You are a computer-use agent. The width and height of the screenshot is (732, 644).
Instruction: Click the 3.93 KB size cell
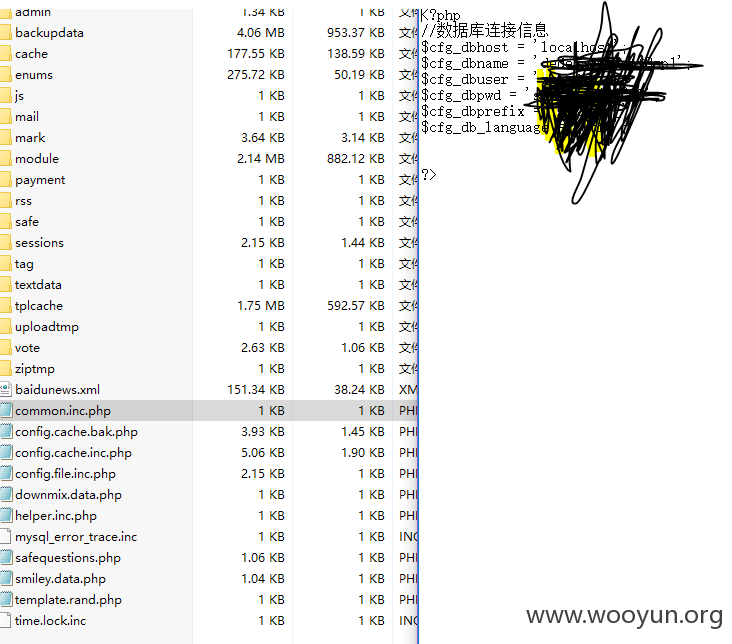click(263, 432)
